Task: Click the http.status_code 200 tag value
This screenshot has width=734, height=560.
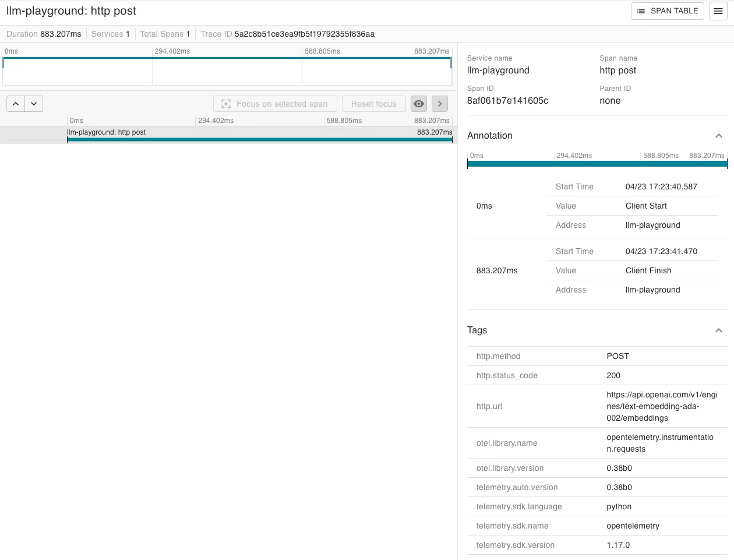Action: point(613,375)
